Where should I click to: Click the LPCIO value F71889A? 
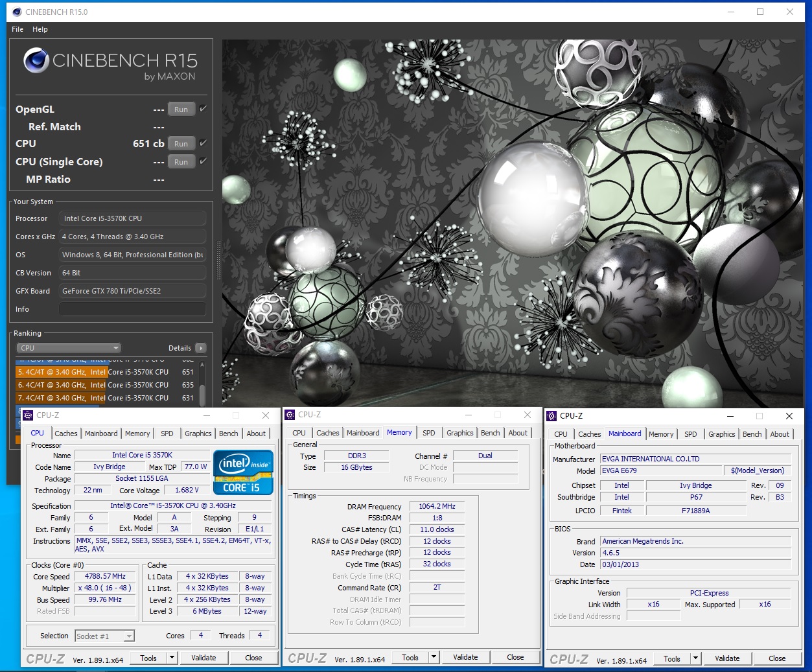point(696,511)
